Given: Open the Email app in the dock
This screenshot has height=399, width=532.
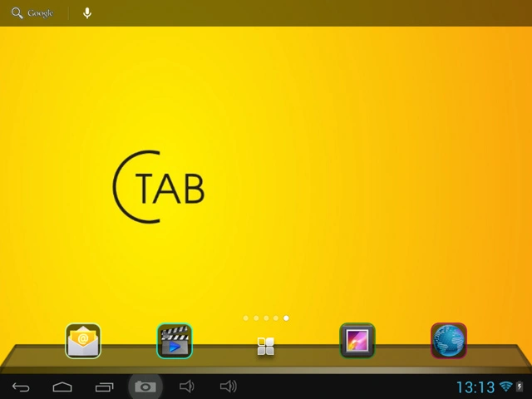Looking at the screenshot, I should click(x=83, y=341).
